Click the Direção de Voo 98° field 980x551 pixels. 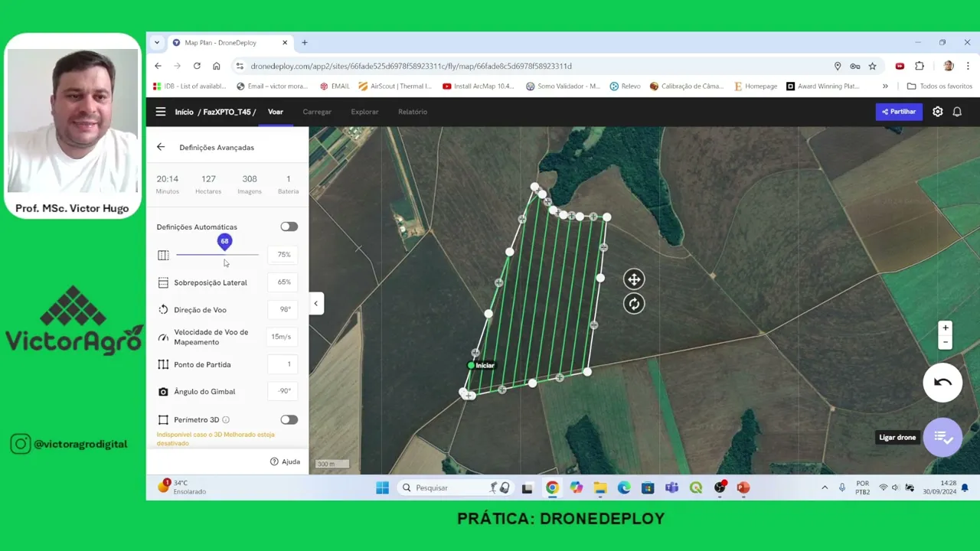click(283, 309)
